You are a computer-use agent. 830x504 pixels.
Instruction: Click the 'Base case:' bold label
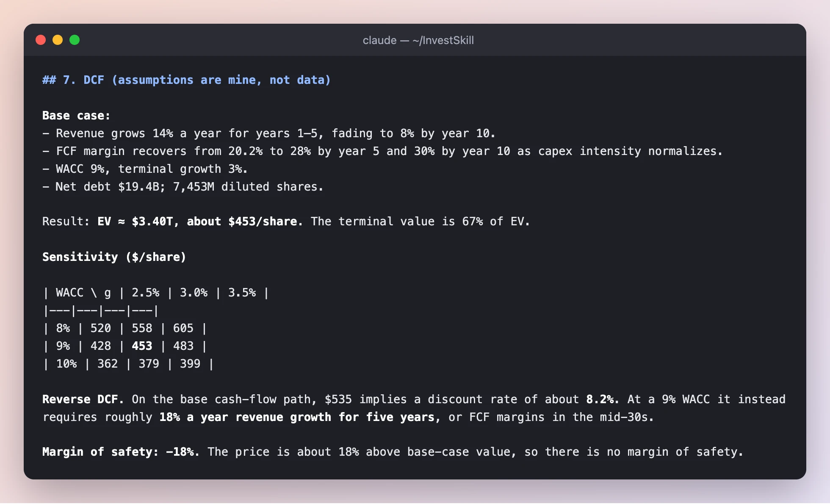point(76,116)
